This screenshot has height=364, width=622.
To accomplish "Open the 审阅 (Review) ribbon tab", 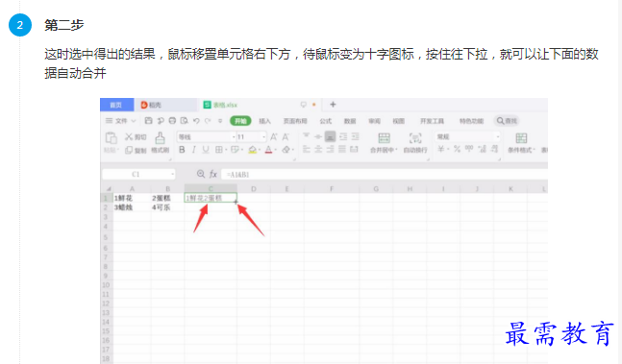I will pos(375,121).
